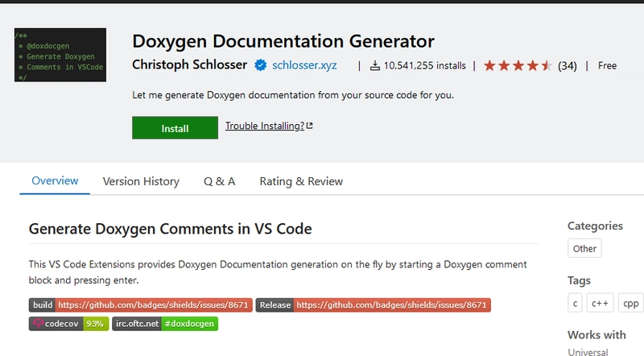Click the Doxygen extension logo thumbnail

click(60, 56)
